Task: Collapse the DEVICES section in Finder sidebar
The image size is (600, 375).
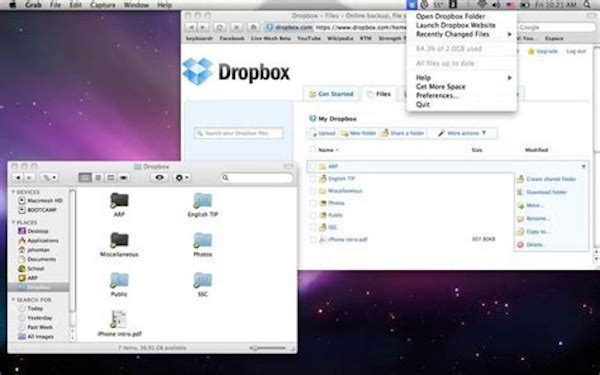Action: point(13,192)
